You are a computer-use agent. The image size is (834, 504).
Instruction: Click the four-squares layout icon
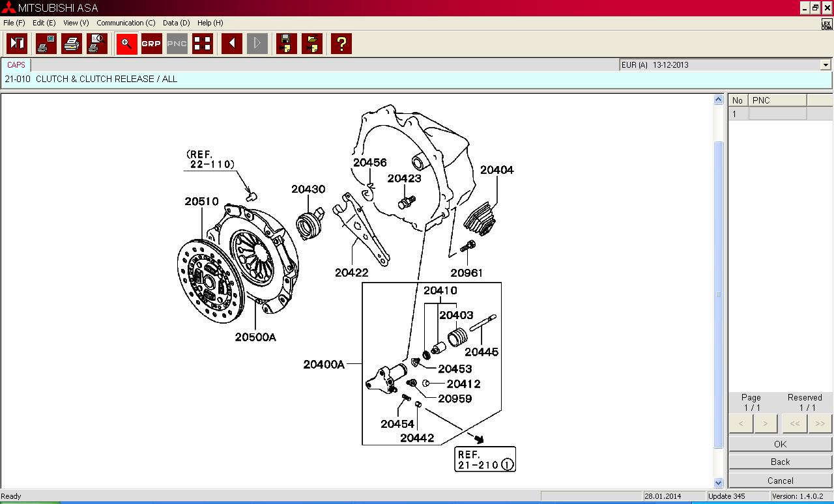[203, 44]
